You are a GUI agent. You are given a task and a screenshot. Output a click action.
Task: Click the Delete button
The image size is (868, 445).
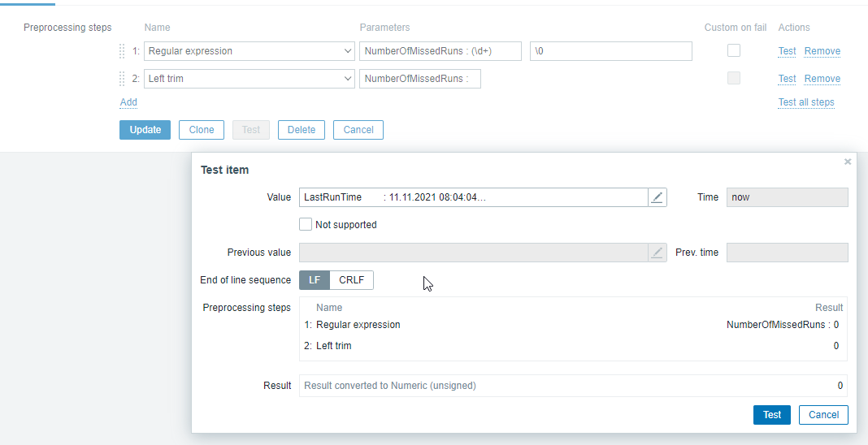click(302, 130)
